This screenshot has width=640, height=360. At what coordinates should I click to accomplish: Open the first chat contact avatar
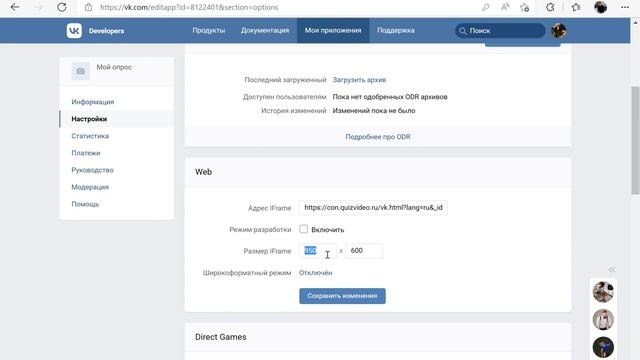pos(603,292)
